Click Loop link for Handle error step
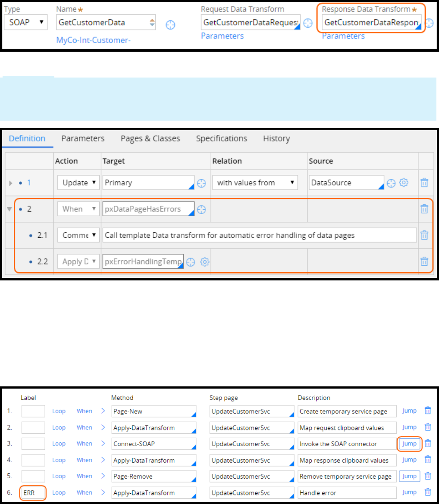The width and height of the screenshot is (439, 504). coord(59,492)
